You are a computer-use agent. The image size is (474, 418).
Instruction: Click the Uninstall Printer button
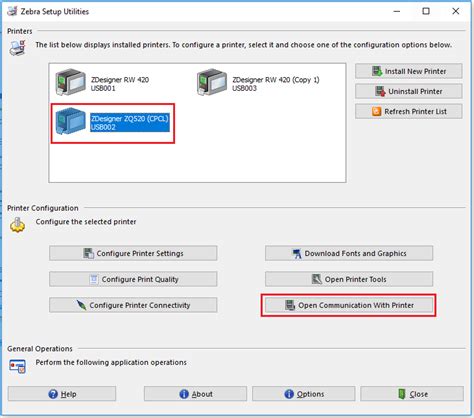coord(409,91)
